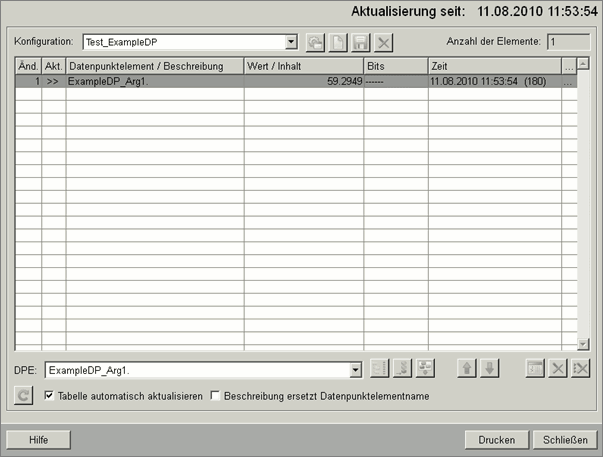Image resolution: width=603 pixels, height=457 pixels.
Task: Click the row number 1 cell
Action: 28,81
